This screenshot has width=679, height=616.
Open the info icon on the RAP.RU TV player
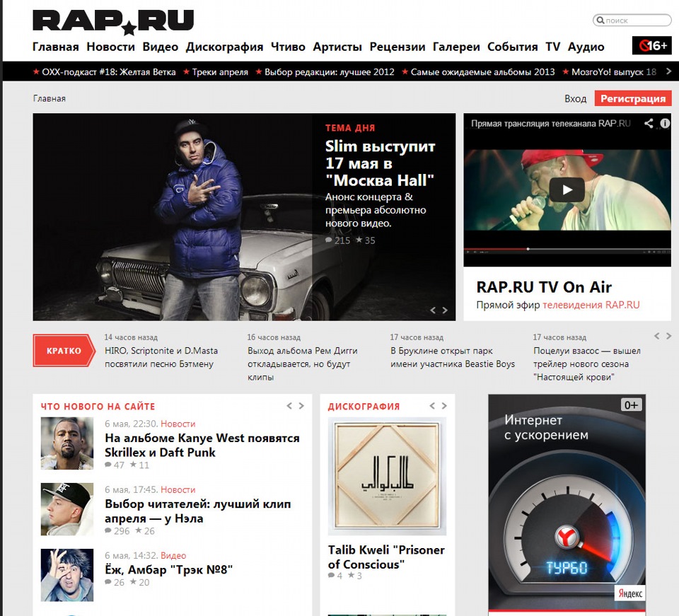pos(665,122)
